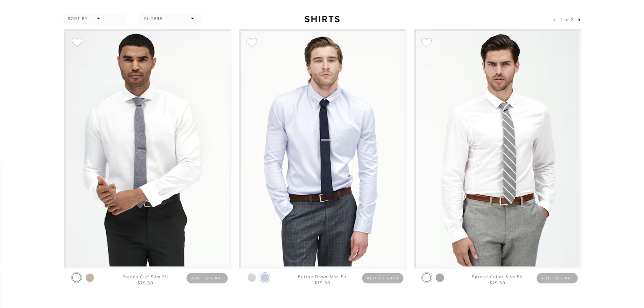Go to previous page arrow
The width and height of the screenshot is (644, 308).
point(555,20)
